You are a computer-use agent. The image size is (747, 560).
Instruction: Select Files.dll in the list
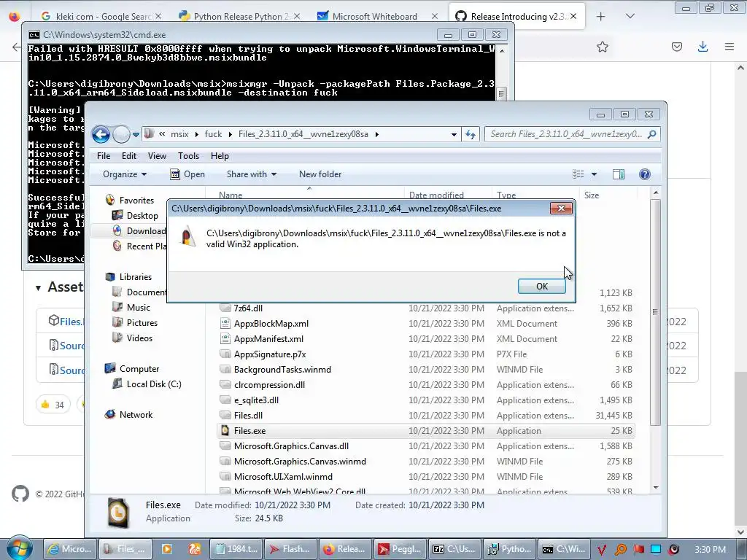pos(248,415)
